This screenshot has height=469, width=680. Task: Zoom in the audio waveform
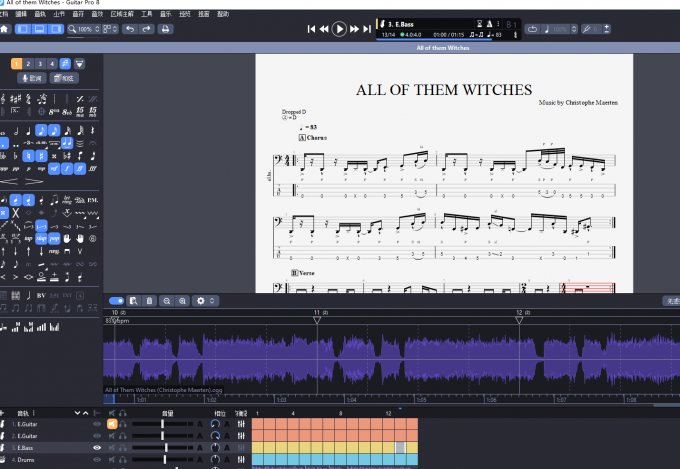(x=183, y=301)
